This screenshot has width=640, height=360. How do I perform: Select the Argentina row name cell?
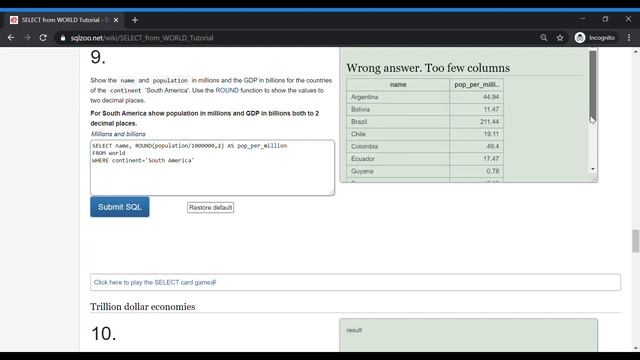pos(398,97)
